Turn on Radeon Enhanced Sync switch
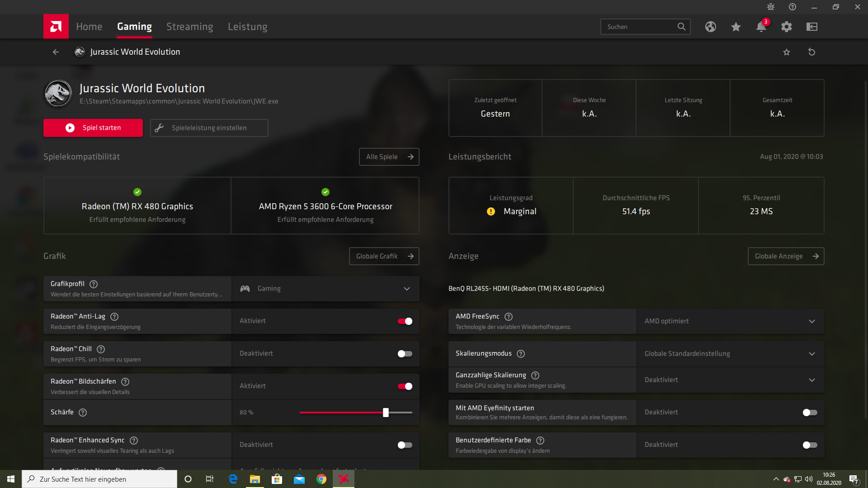Screen dimensions: 868x488 (x=405, y=445)
